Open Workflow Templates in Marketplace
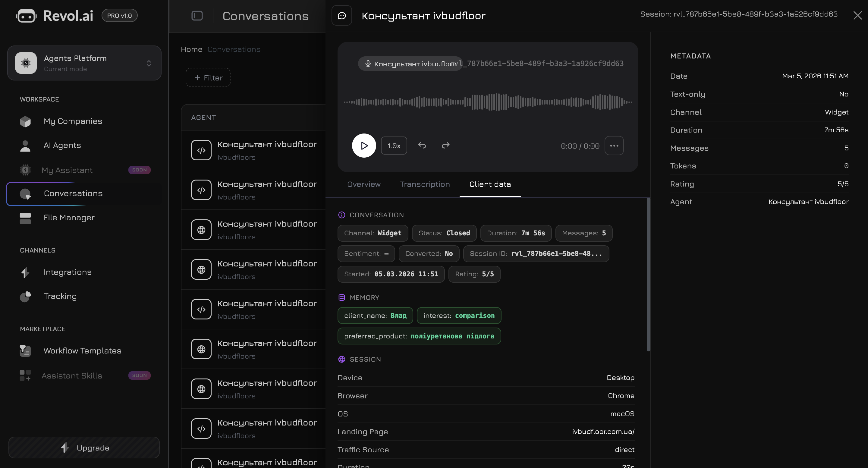The height and width of the screenshot is (468, 868). coord(82,350)
